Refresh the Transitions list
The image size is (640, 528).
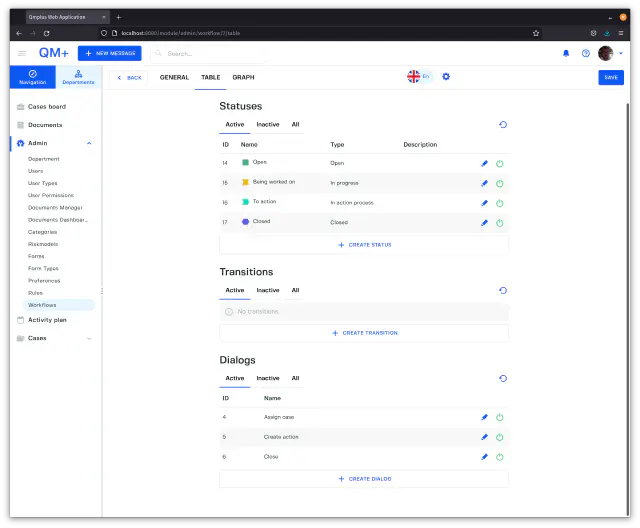[503, 290]
